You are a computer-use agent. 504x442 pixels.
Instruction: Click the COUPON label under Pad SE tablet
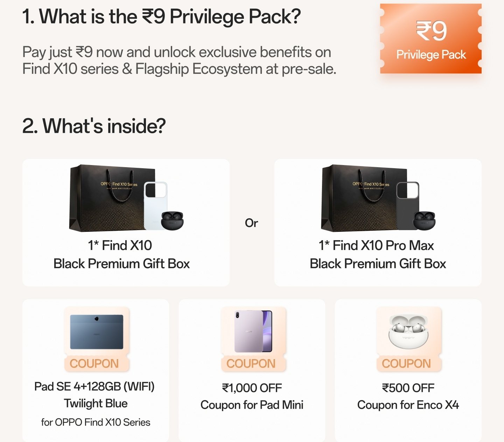pos(94,364)
